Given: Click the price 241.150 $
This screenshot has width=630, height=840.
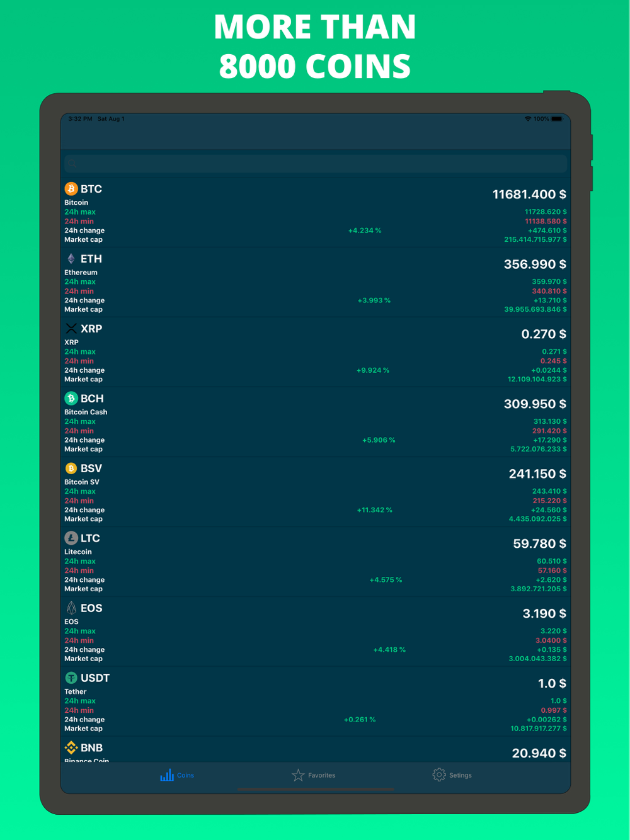Looking at the screenshot, I should click(537, 474).
